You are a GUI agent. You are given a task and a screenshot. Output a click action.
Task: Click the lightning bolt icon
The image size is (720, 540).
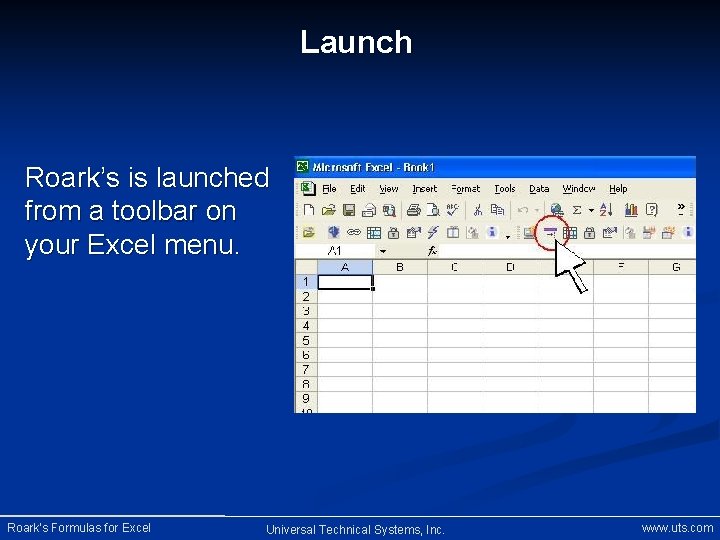click(433, 232)
